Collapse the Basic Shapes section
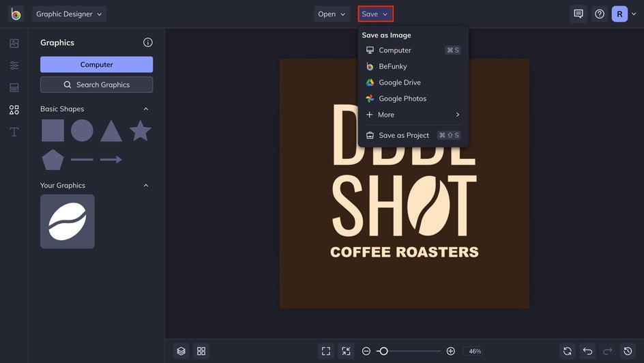644x363 pixels. point(145,109)
